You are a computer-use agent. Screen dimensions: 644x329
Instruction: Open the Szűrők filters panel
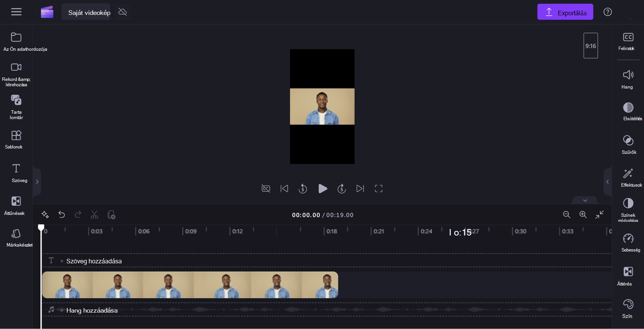628,145
